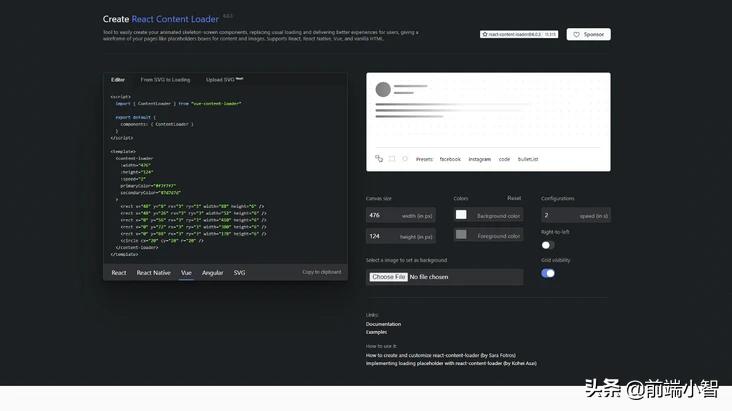Pick the Foreground color swatch
Image resolution: width=732 pixels, height=411 pixels.
click(461, 234)
